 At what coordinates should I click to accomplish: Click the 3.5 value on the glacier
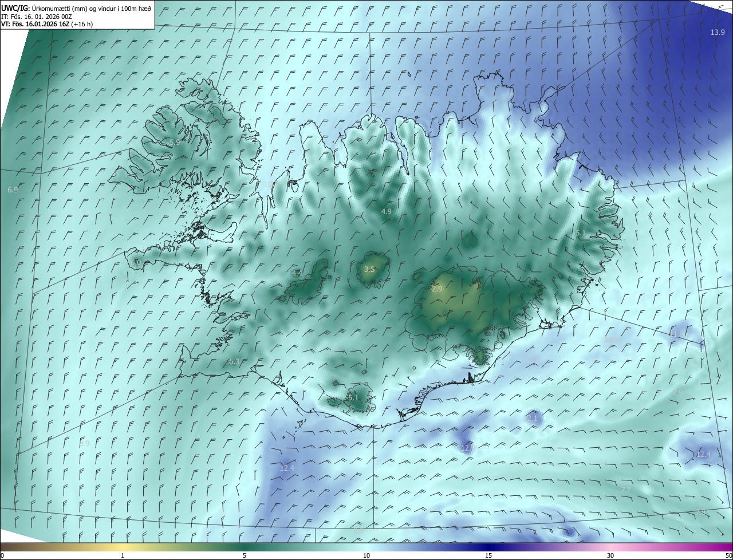point(369,269)
